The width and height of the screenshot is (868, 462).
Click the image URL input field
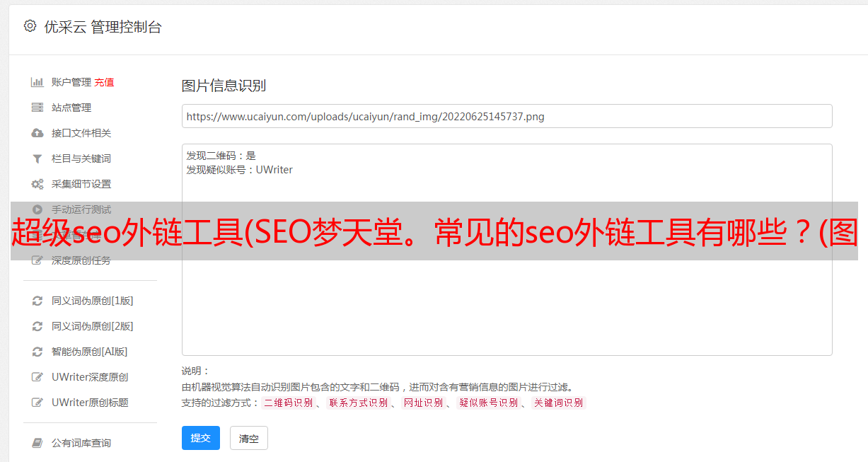tap(507, 116)
